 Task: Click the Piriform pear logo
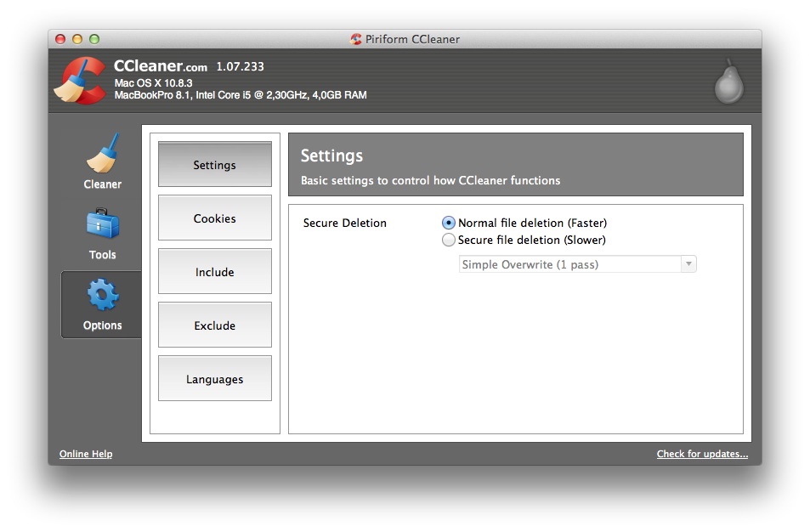[x=729, y=81]
